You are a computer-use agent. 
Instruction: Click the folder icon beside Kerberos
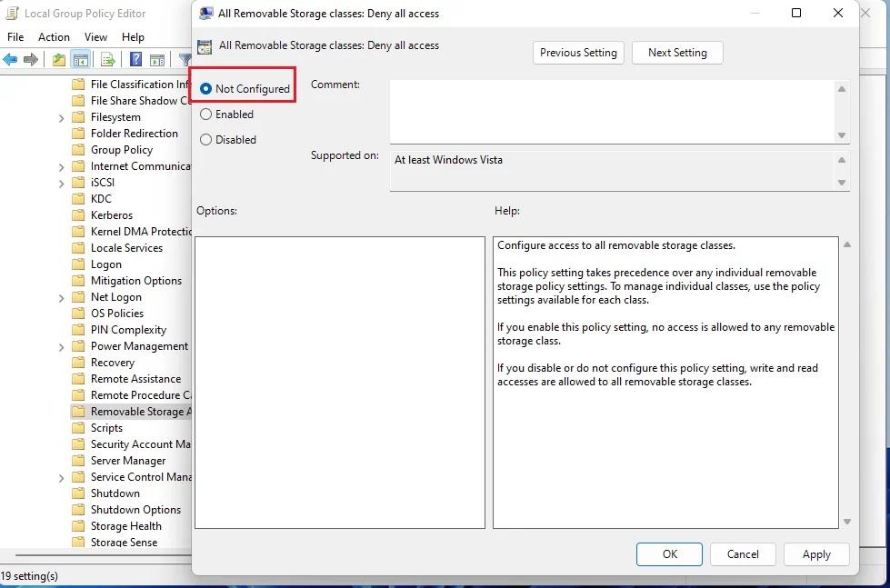tap(78, 215)
